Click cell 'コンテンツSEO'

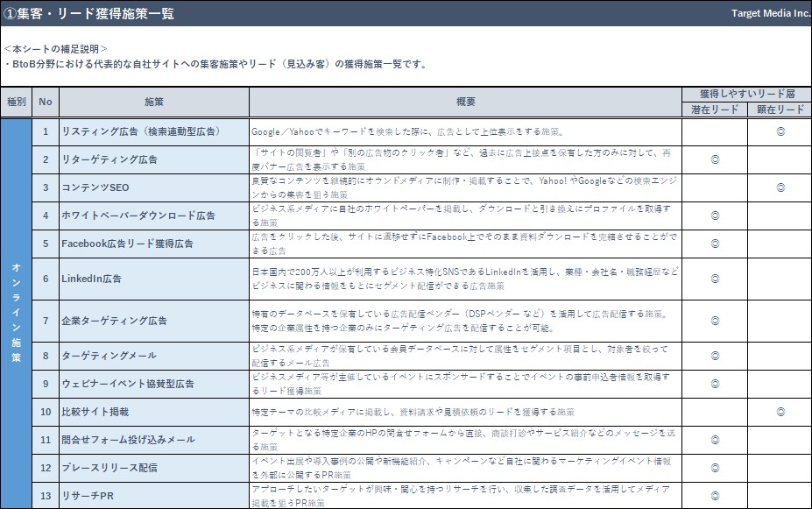pyautogui.click(x=154, y=188)
